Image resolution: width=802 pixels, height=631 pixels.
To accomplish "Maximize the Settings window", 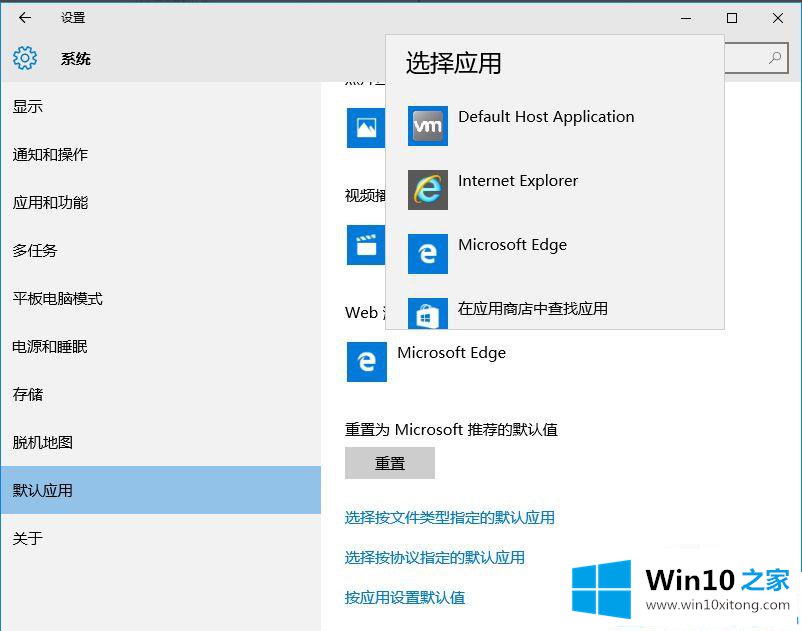I will click(x=732, y=18).
